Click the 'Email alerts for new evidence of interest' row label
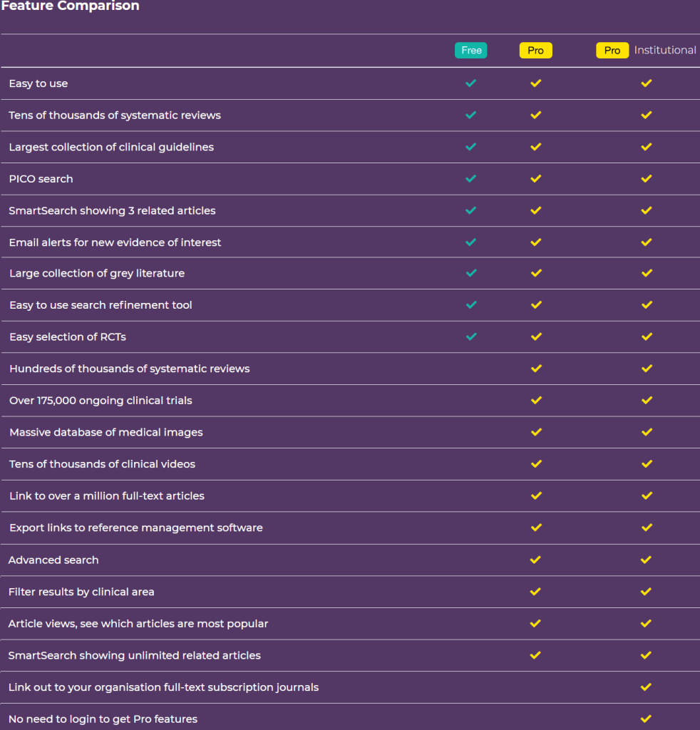 pyautogui.click(x=115, y=242)
